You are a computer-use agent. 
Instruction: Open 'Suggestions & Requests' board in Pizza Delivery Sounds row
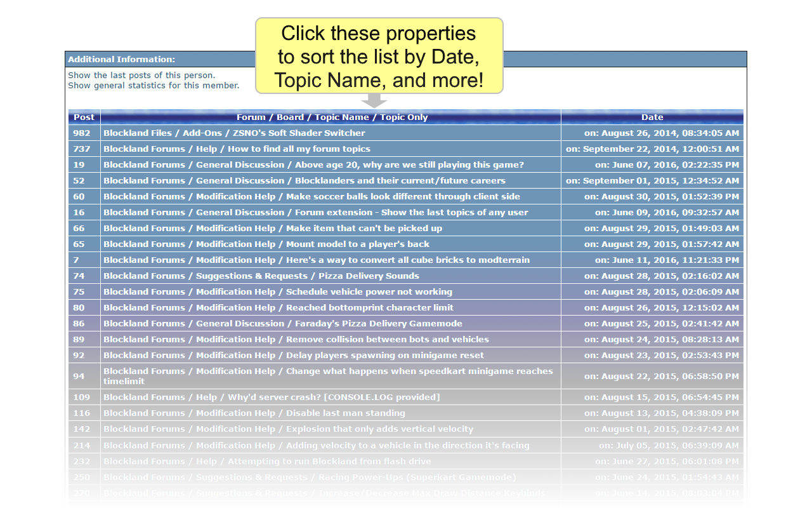[x=252, y=276]
